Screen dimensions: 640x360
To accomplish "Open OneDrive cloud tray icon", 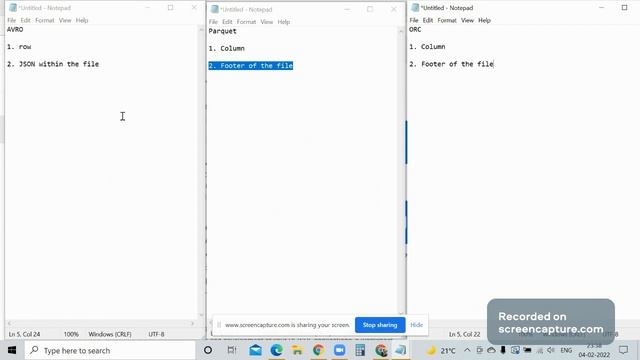I will [x=491, y=350].
